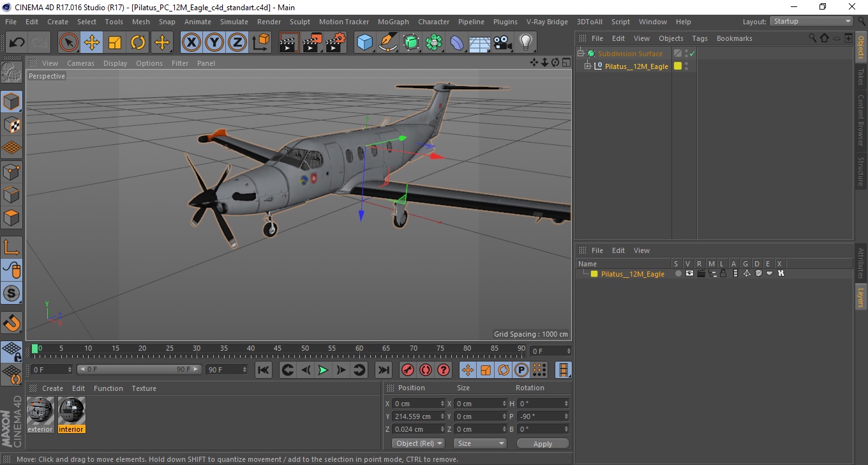This screenshot has width=868, height=465.
Task: Click the Apply button
Action: coord(542,443)
